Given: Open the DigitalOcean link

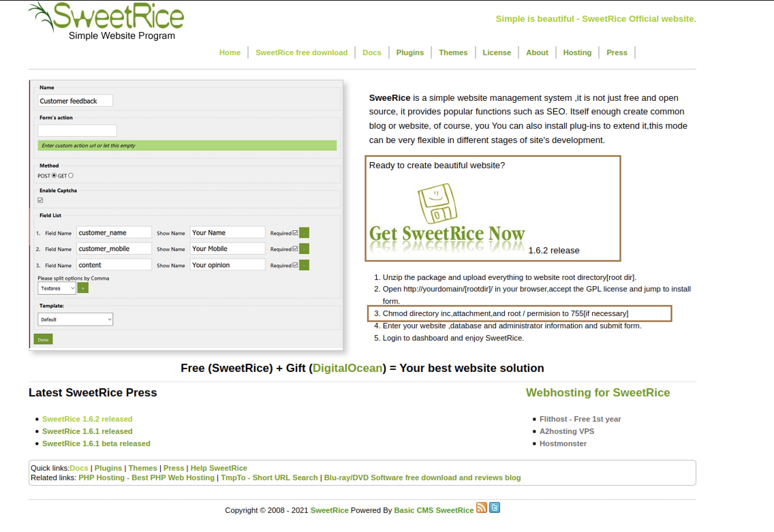Looking at the screenshot, I should coord(347,368).
